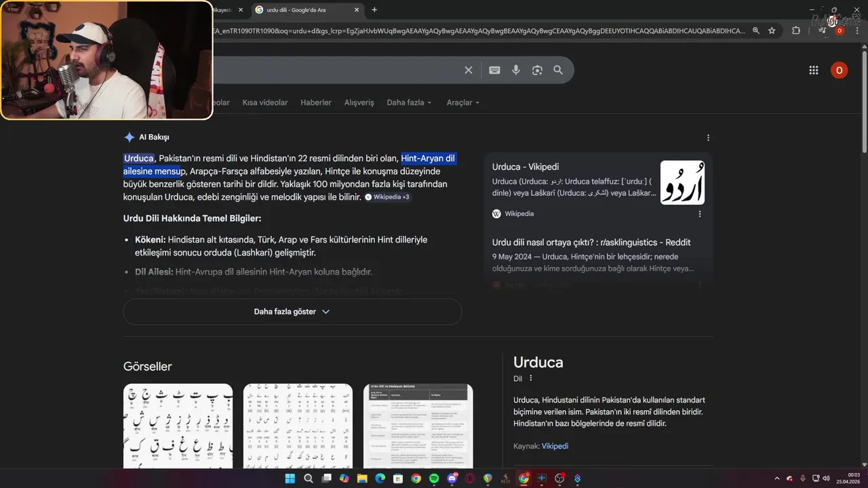Image resolution: width=868 pixels, height=488 pixels.
Task: Open the zoom indicator in the address bar
Action: (x=756, y=30)
